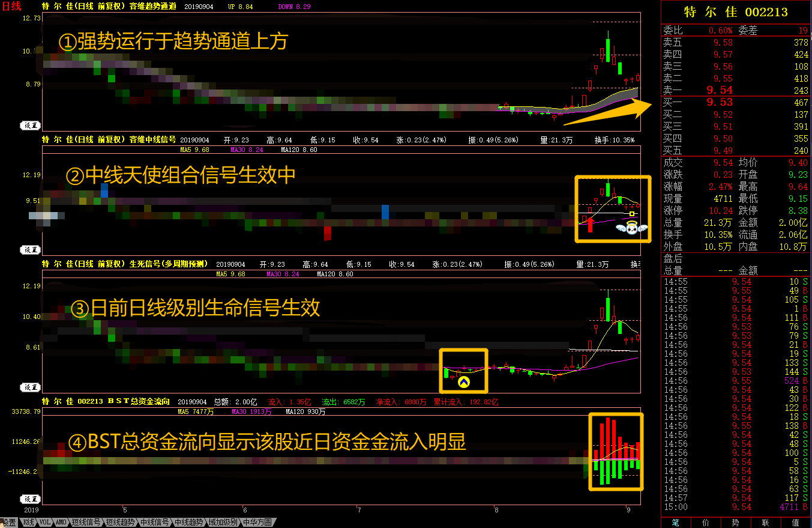Switch tick panel to 笔 view
Image resolution: width=812 pixels, height=528 pixels.
point(675,523)
